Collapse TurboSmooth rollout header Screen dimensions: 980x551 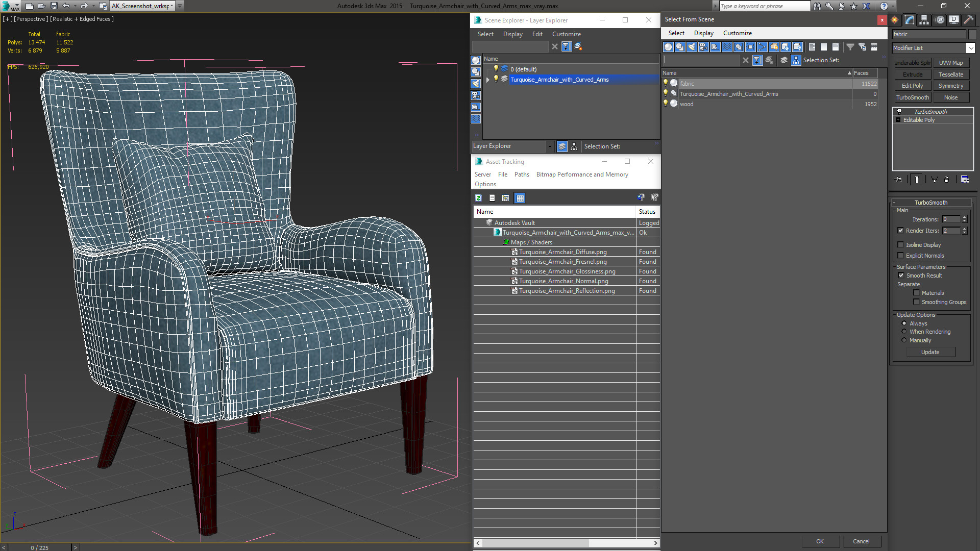931,203
